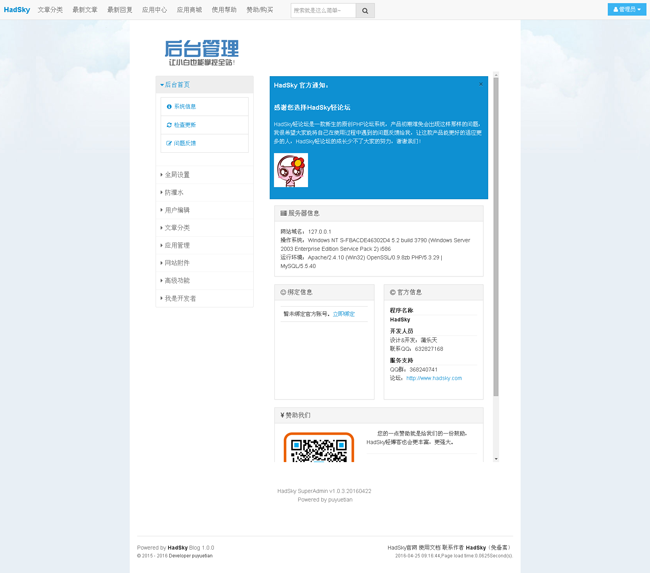The image size is (650, 573).
Task: Expand the 高级功能 sidebar section
Action: pyautogui.click(x=204, y=280)
